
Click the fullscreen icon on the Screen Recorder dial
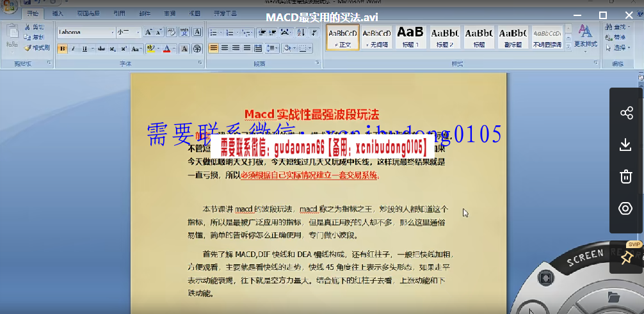(545, 278)
